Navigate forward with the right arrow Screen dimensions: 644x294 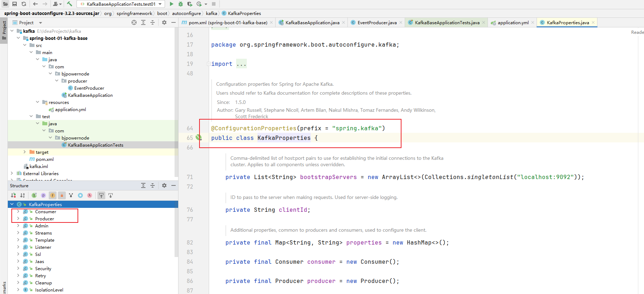[x=45, y=4]
